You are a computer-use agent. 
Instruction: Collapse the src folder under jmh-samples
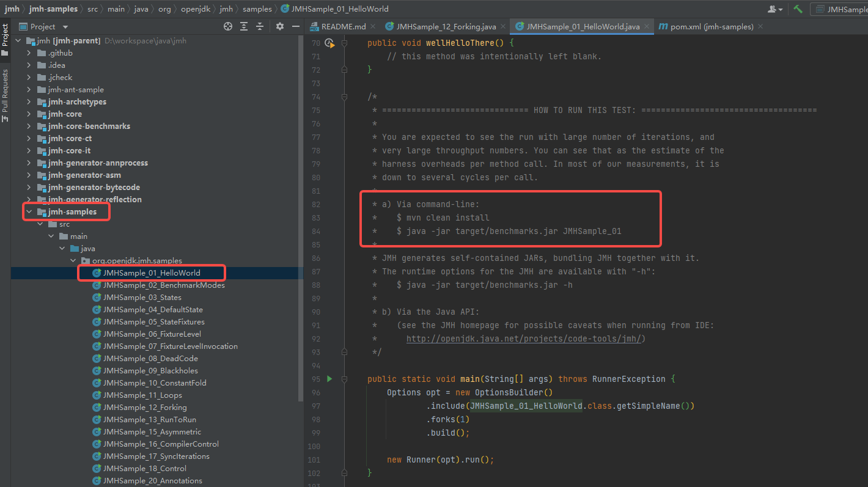[40, 224]
